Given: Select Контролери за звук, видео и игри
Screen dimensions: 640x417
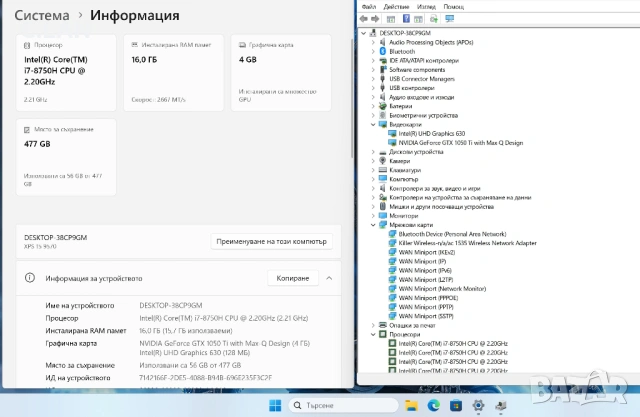Looking at the screenshot, I should tap(434, 188).
